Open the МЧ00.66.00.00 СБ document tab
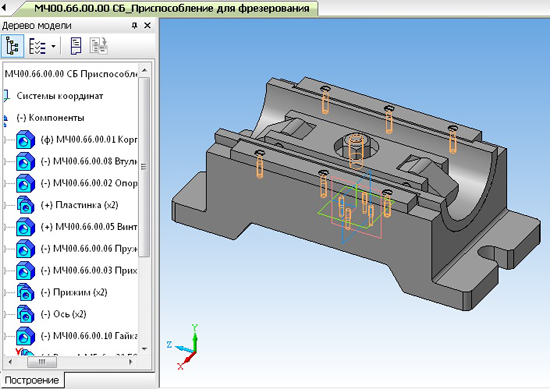 point(172,8)
